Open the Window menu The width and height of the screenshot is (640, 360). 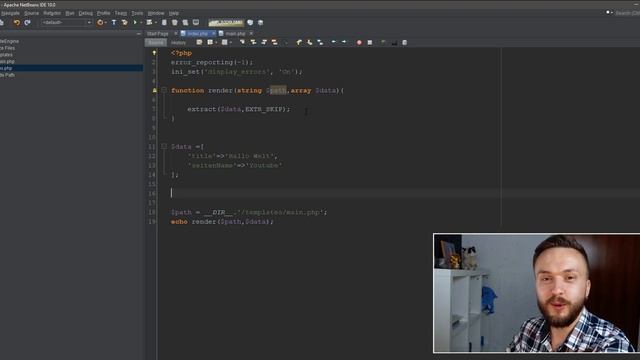tap(156, 13)
